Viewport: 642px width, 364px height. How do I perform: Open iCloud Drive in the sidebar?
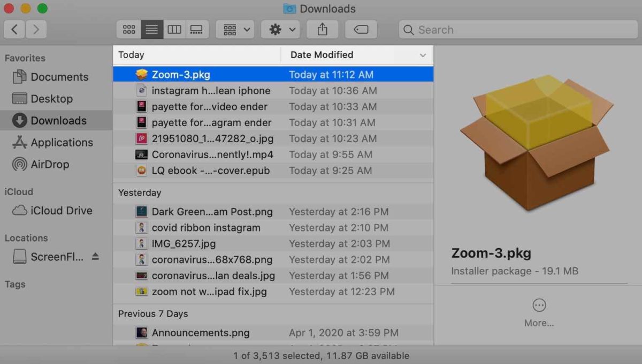tap(56, 211)
